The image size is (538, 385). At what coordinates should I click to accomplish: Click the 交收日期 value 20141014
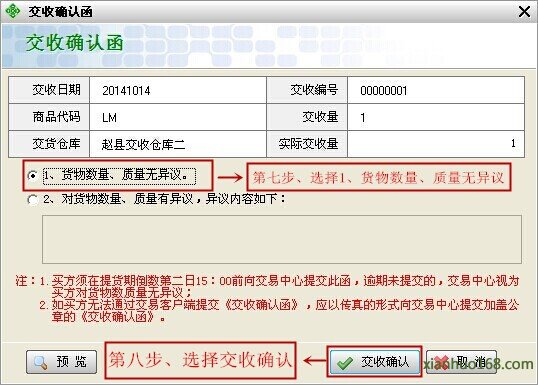126,91
